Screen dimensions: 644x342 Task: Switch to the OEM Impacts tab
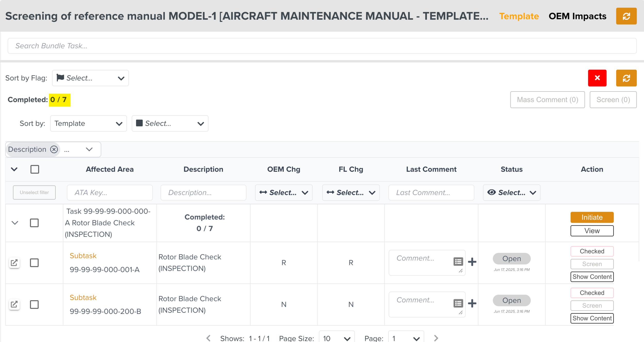pos(577,16)
